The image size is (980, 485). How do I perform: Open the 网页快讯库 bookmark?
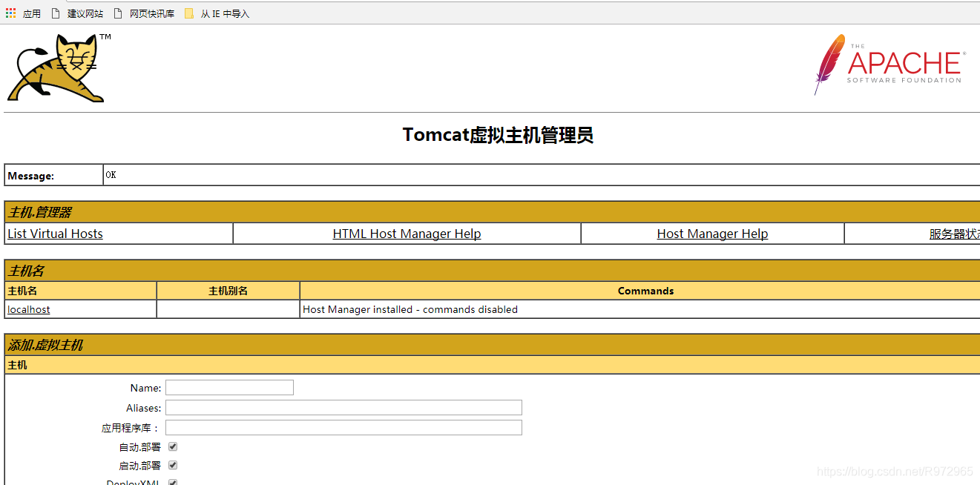144,13
